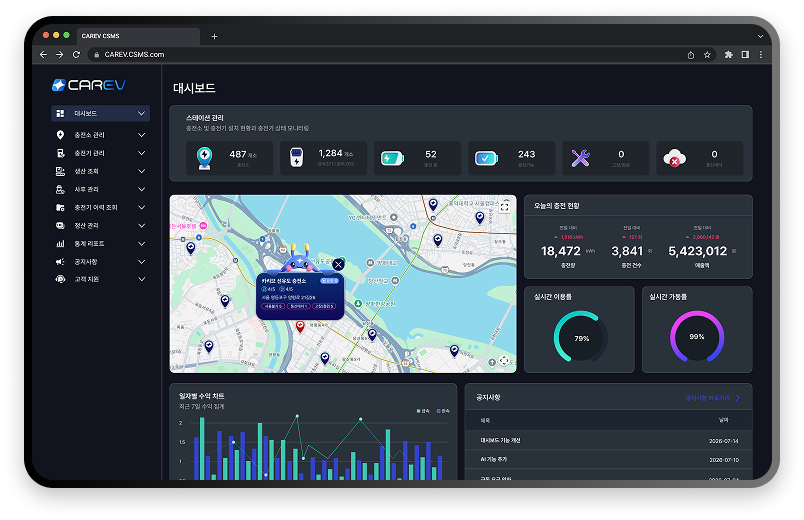
Task: Open the 공지사항 바로가기 link
Action: tap(713, 398)
